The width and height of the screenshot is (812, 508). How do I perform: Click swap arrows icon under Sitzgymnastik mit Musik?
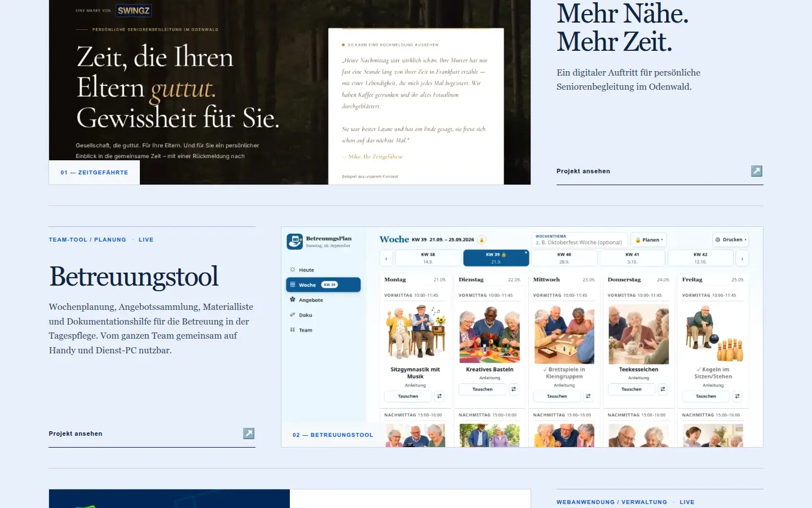tap(439, 396)
